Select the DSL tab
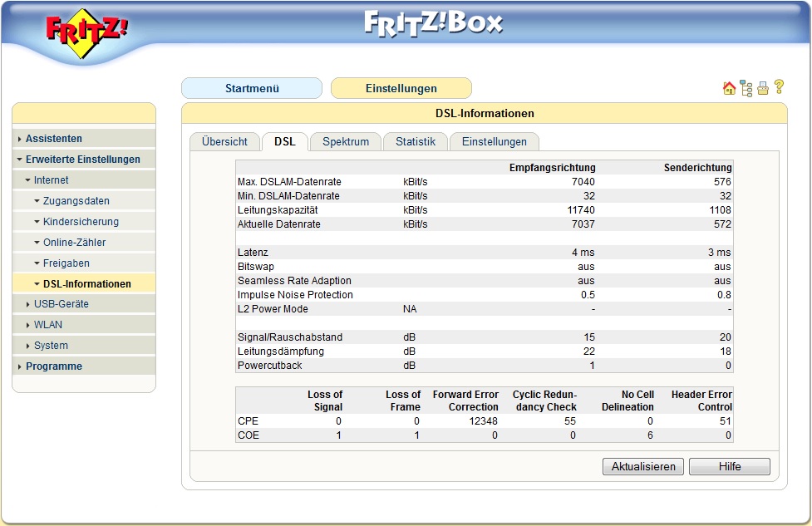The width and height of the screenshot is (812, 526). pos(285,142)
